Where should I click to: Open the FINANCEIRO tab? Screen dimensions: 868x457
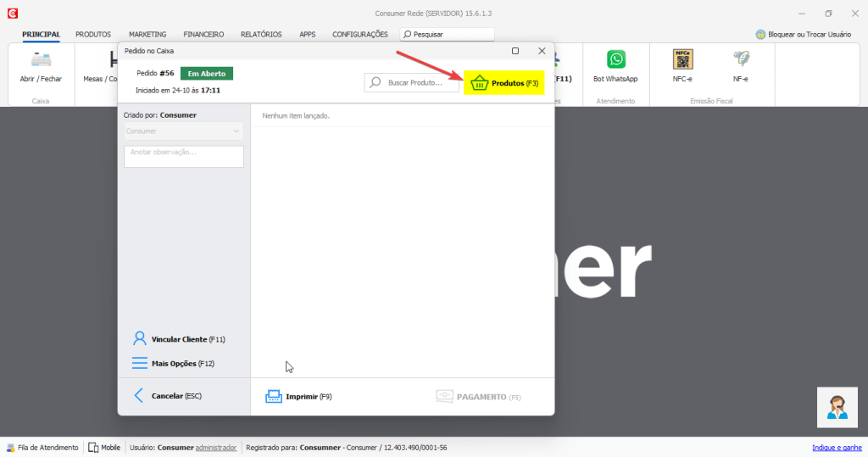(x=203, y=35)
